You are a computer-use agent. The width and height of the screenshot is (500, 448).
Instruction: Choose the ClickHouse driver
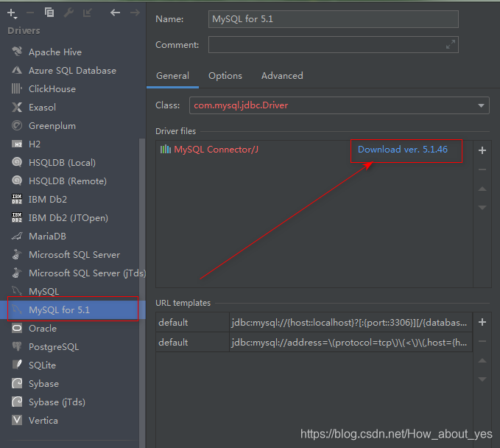(73, 89)
